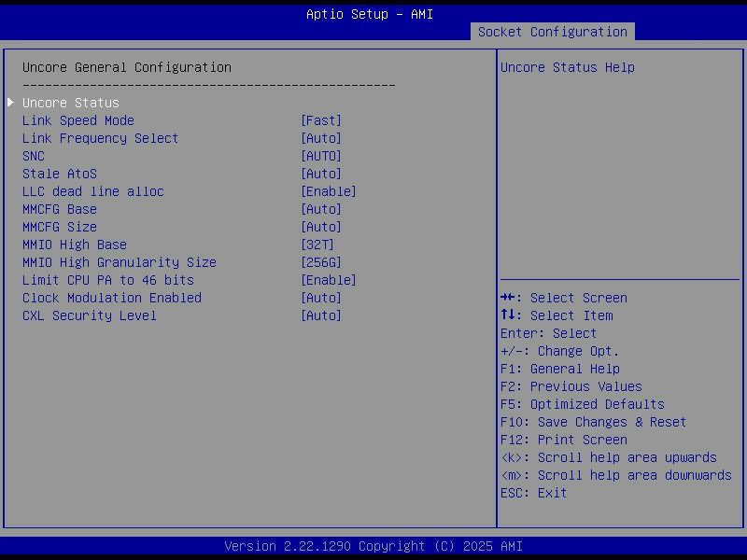Click the Select Item key hint
Screen dimensions: 747x560
coord(557,315)
